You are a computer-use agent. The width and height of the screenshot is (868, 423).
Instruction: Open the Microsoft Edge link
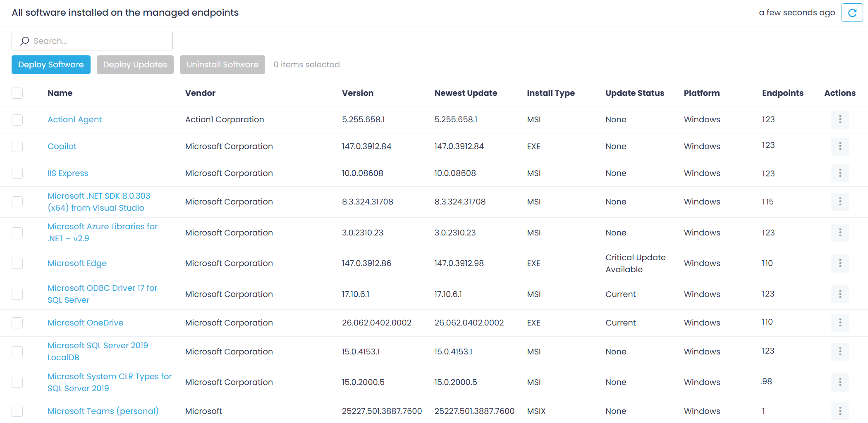pos(77,263)
